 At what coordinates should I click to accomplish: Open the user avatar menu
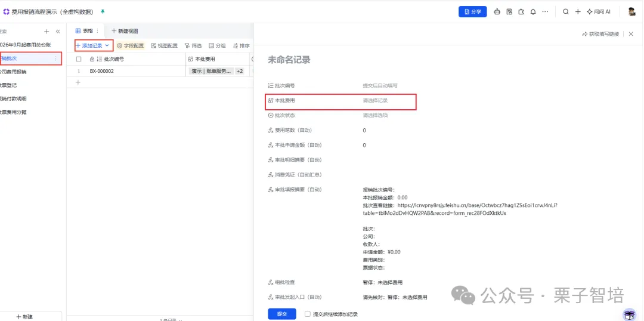631,11
